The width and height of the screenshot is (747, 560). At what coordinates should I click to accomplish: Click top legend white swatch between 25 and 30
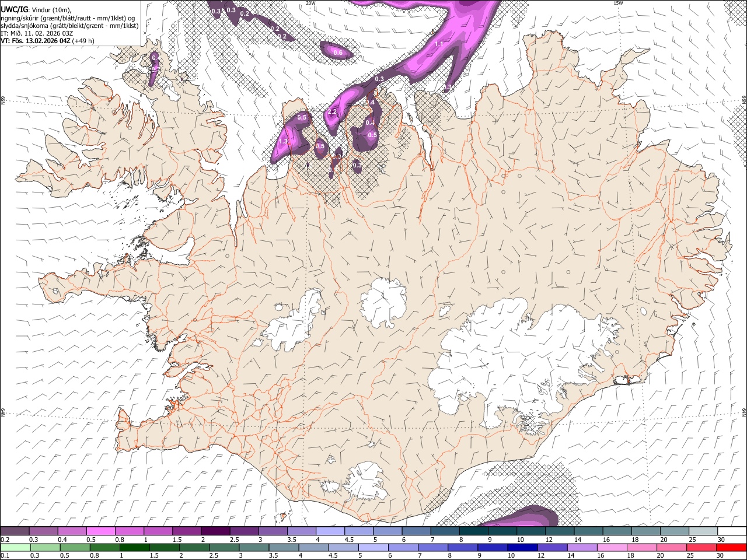pyautogui.click(x=703, y=531)
